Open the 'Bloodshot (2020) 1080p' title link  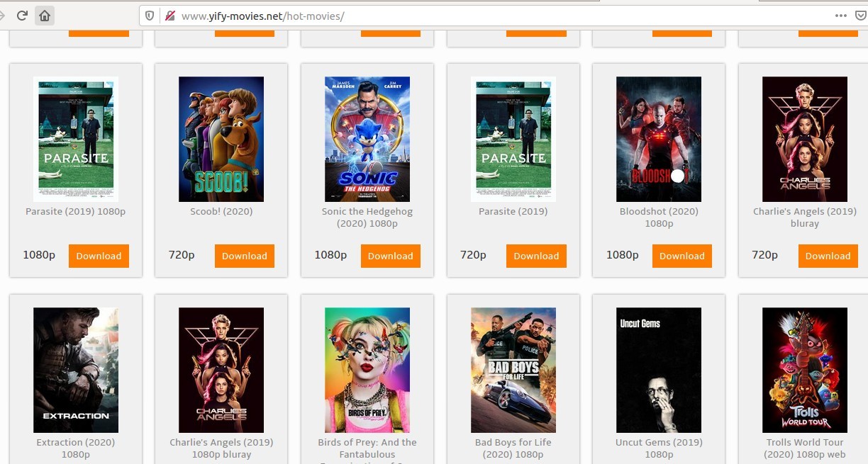point(659,217)
